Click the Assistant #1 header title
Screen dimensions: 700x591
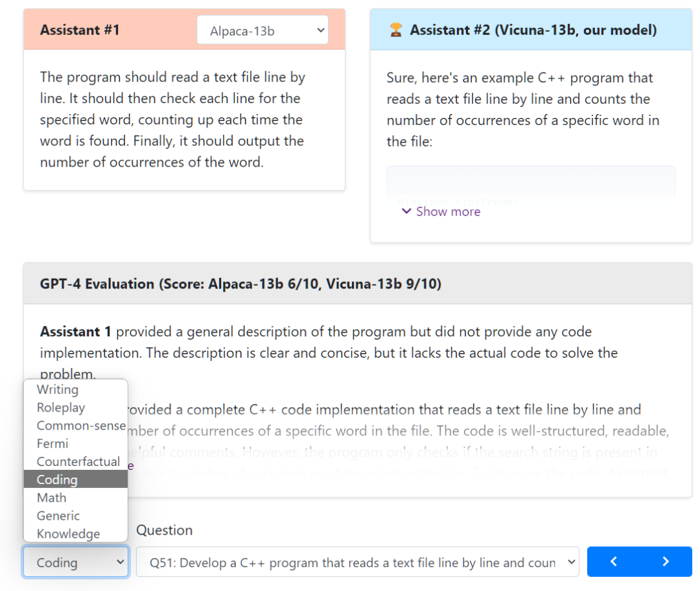[x=80, y=30]
